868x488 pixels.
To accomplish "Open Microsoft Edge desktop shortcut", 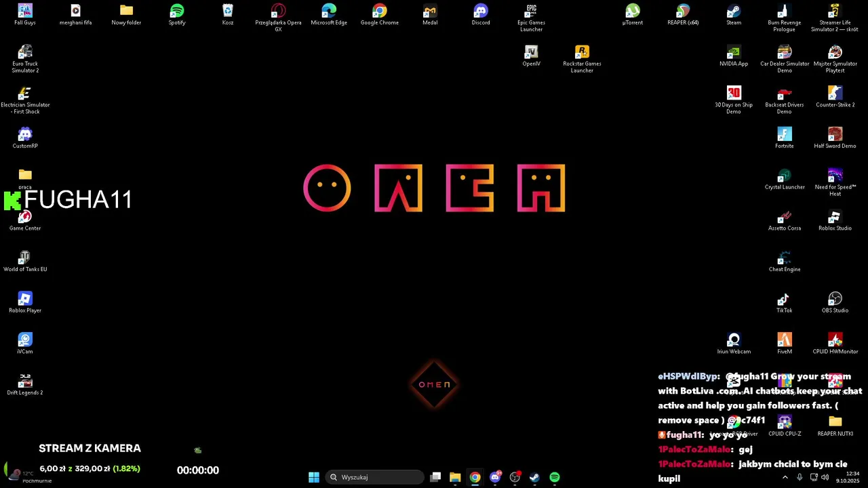I will click(329, 15).
